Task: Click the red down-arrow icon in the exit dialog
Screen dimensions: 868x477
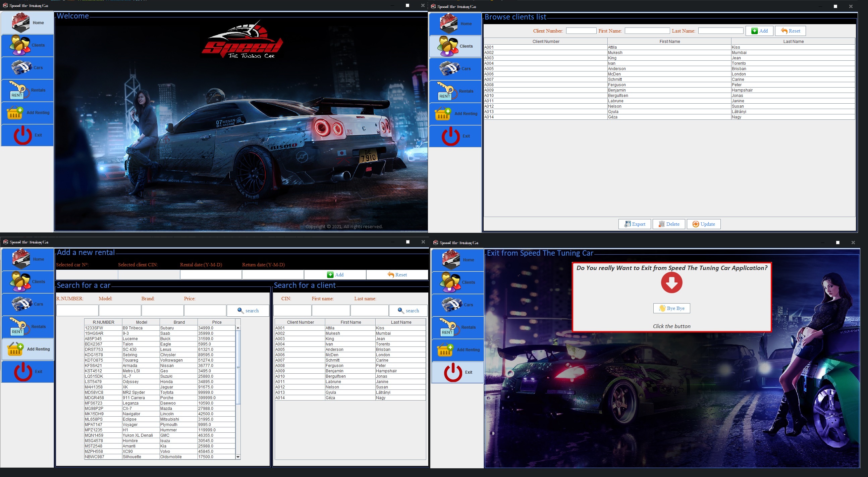Action: pyautogui.click(x=671, y=282)
